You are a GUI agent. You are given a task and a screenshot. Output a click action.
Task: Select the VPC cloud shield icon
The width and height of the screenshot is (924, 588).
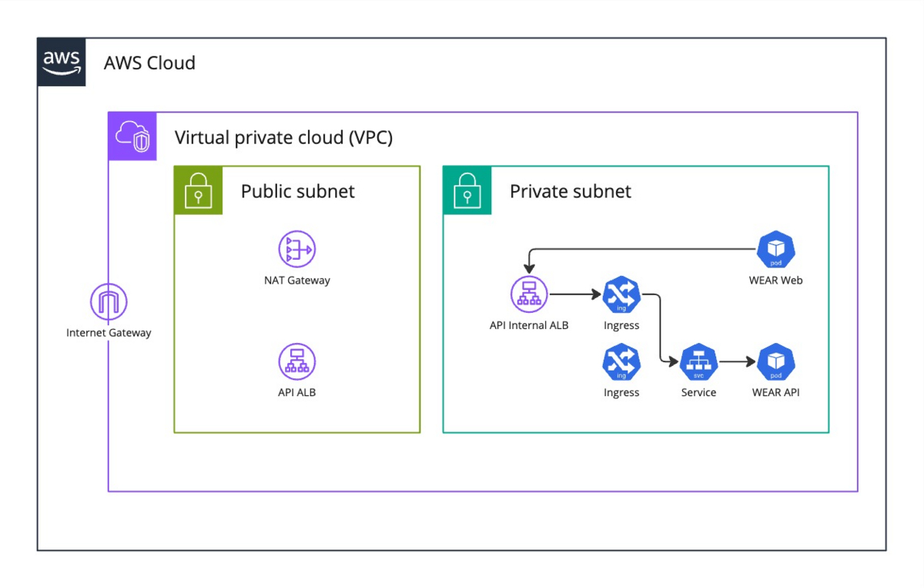[x=132, y=136]
